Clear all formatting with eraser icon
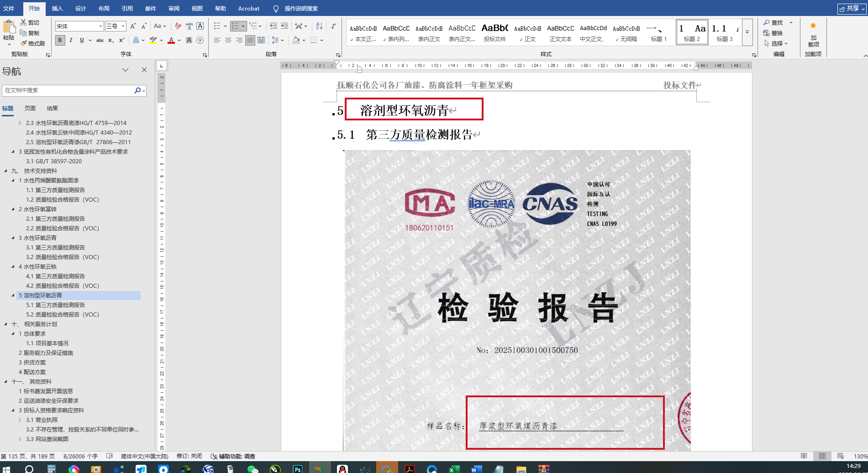 pos(178,26)
